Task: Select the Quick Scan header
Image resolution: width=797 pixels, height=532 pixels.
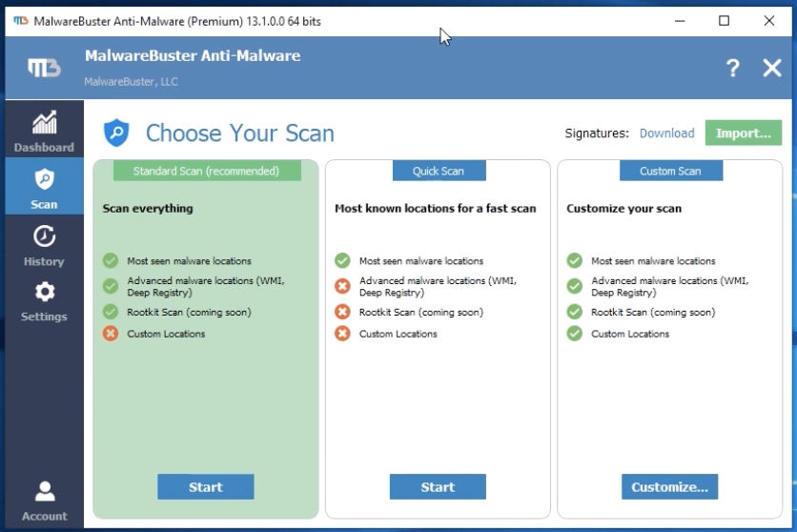Action: tap(439, 171)
